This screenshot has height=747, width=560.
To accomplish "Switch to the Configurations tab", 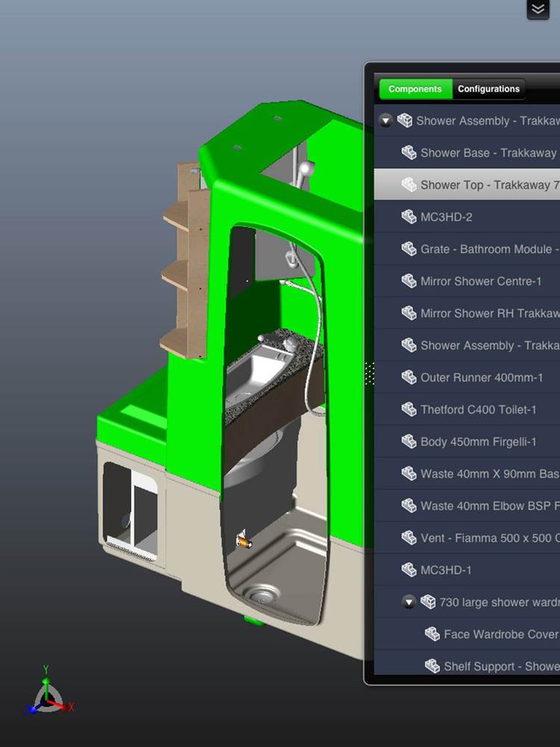I will (x=488, y=89).
